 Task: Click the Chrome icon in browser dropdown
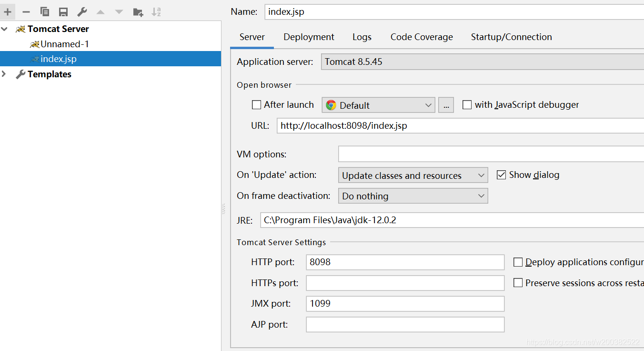tap(331, 105)
